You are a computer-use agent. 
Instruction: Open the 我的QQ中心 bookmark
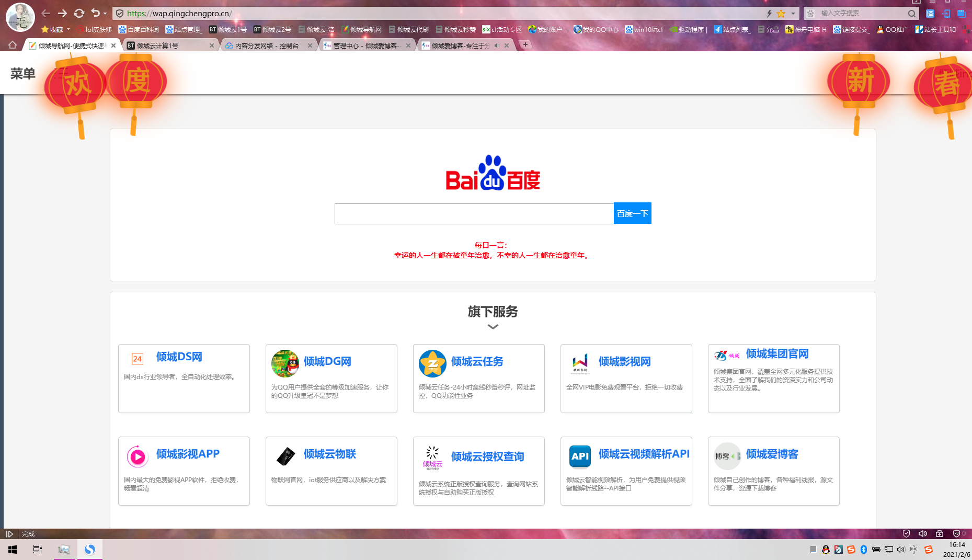[x=596, y=29]
